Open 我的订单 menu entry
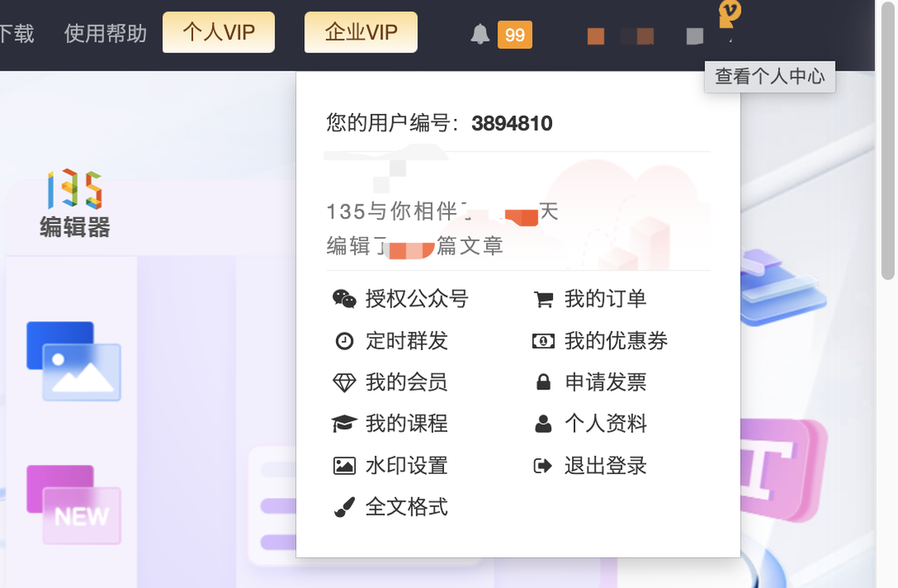 605,299
